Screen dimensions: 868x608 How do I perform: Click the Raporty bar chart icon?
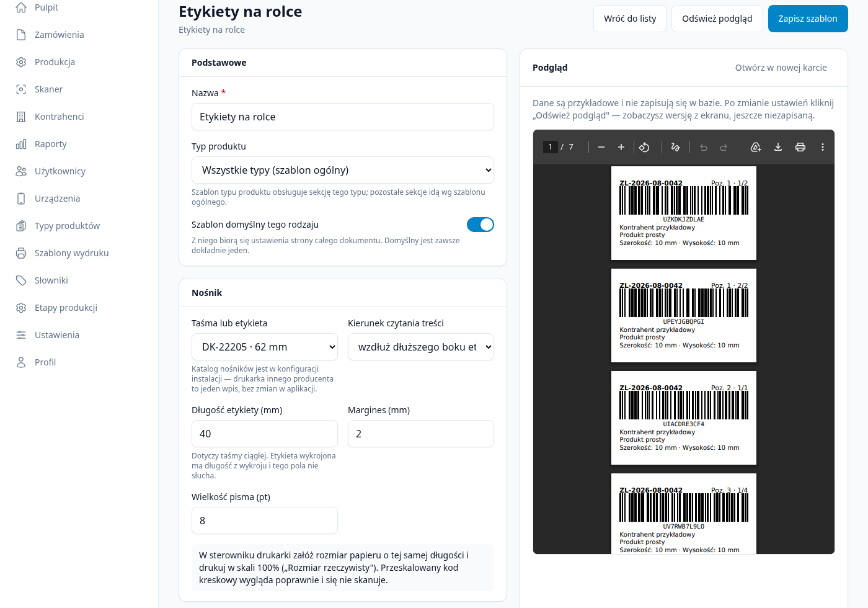click(21, 144)
